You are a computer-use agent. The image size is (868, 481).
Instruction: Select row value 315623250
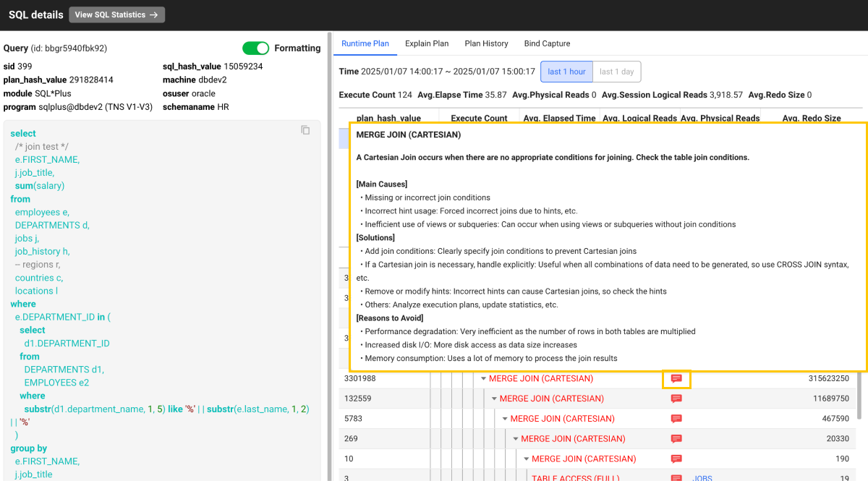click(829, 378)
